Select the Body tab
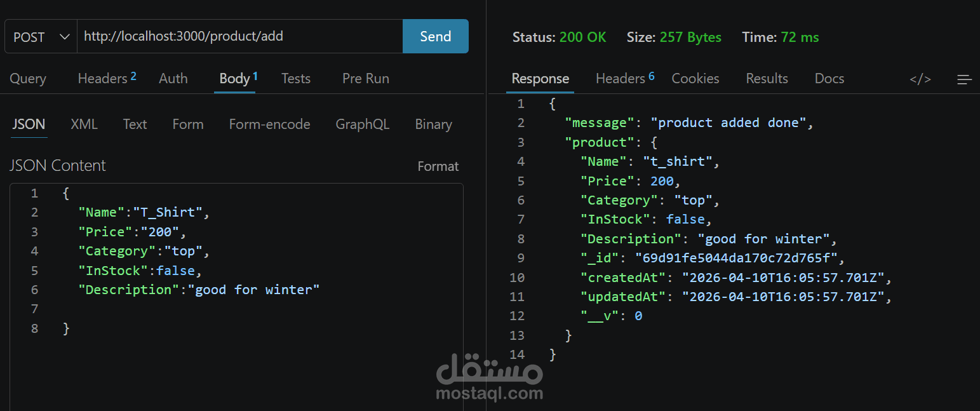Screen dimensions: 980x411 pos(238,79)
